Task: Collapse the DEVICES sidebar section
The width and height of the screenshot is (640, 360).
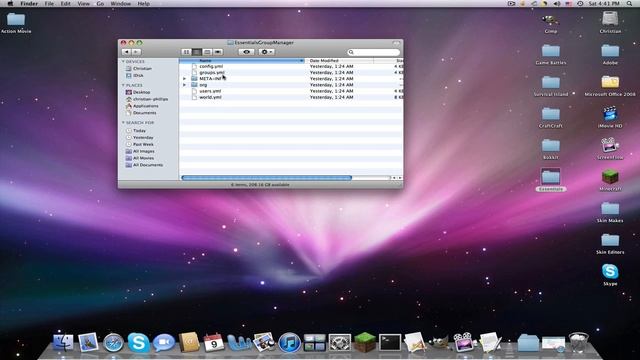Action: click(123, 62)
